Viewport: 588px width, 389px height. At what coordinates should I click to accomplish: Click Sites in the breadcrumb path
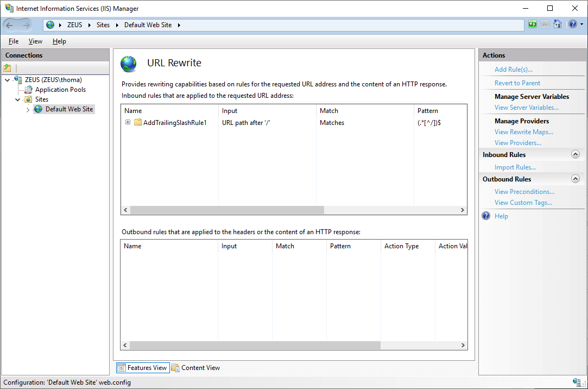pyautogui.click(x=103, y=25)
